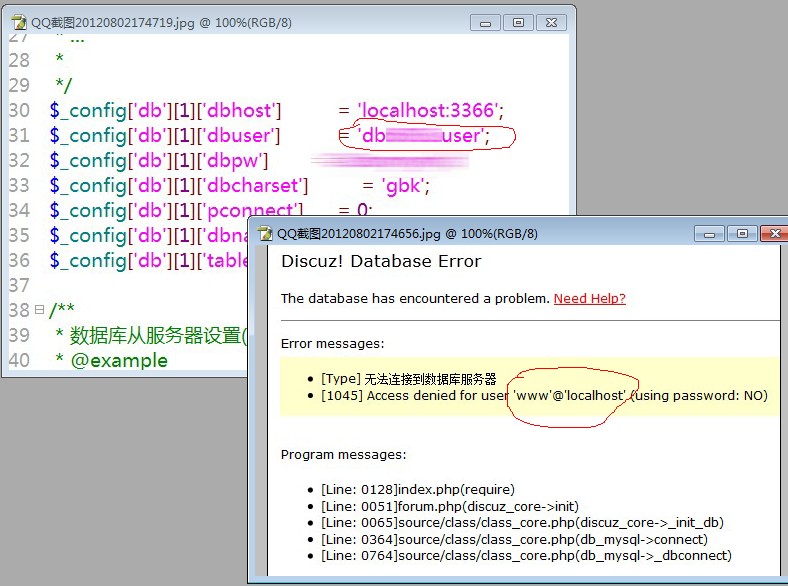This screenshot has width=788, height=586.
Task: Click the Program messages: label
Action: point(343,455)
